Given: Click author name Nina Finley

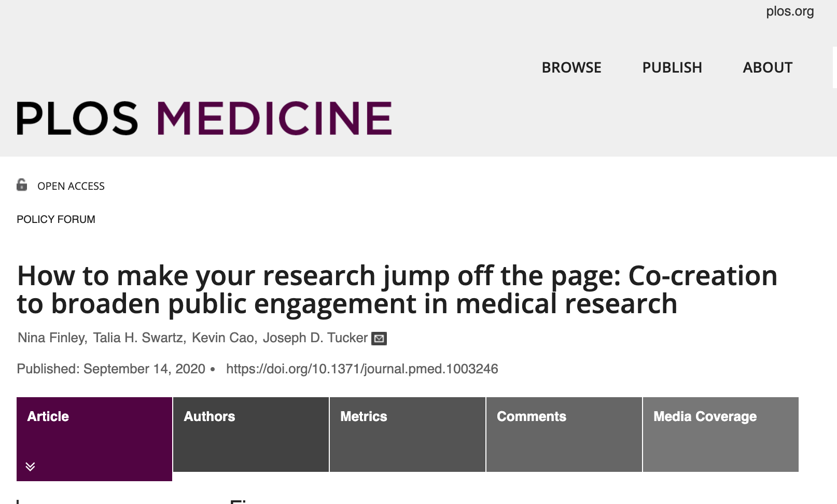Looking at the screenshot, I should tap(51, 338).
